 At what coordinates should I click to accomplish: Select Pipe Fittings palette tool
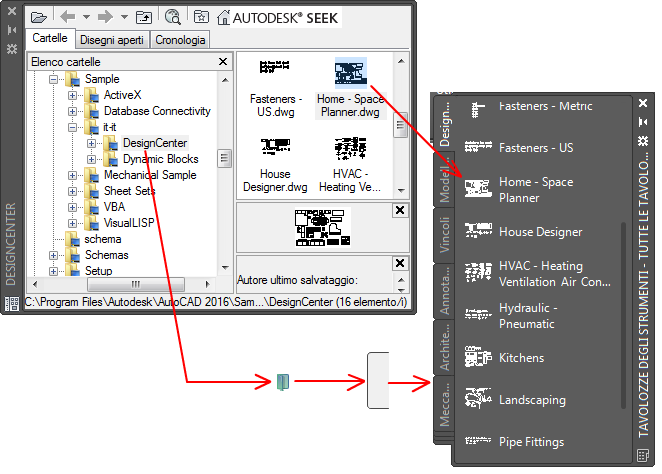tap(514, 441)
